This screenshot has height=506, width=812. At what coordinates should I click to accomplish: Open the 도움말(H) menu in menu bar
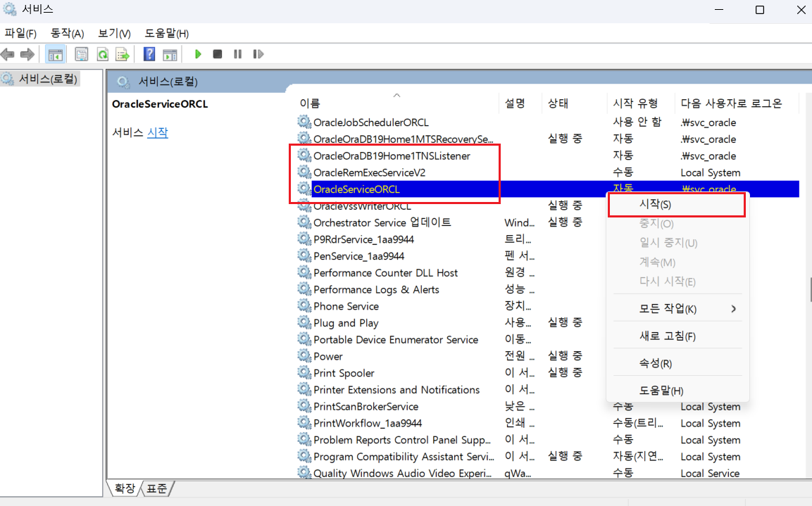[x=166, y=34]
